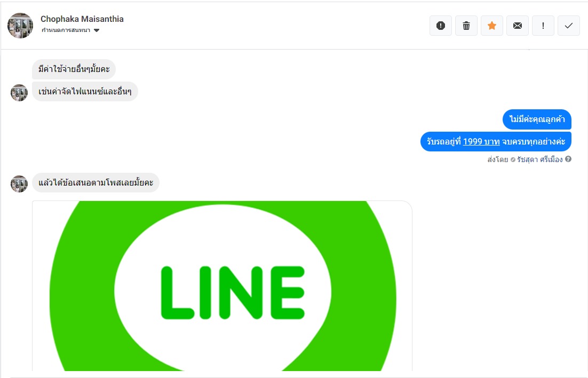Mark conversation done with the checkmark icon
Screen dimensions: 588x378
(569, 26)
